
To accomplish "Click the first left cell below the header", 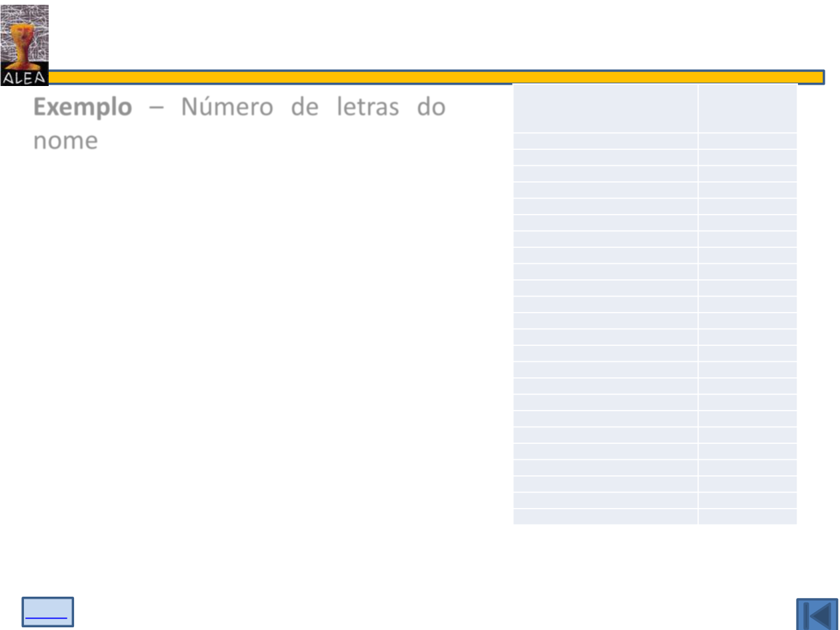I will tap(605, 141).
